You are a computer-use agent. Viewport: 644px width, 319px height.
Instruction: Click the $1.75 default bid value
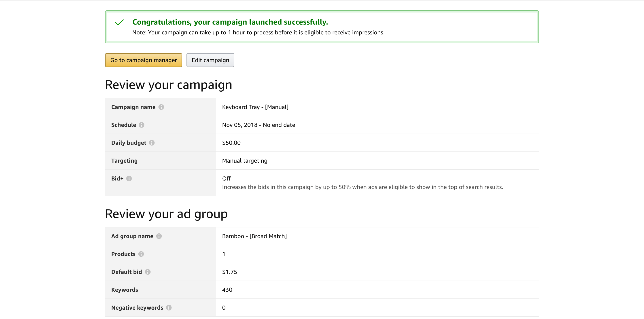point(229,272)
